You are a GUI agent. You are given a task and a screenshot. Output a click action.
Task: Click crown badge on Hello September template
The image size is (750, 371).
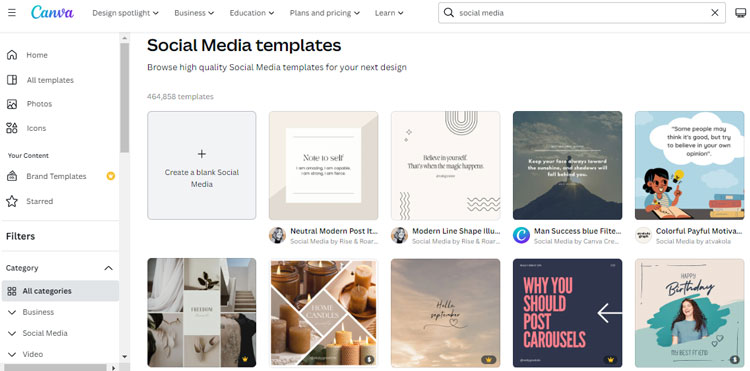[x=488, y=360]
